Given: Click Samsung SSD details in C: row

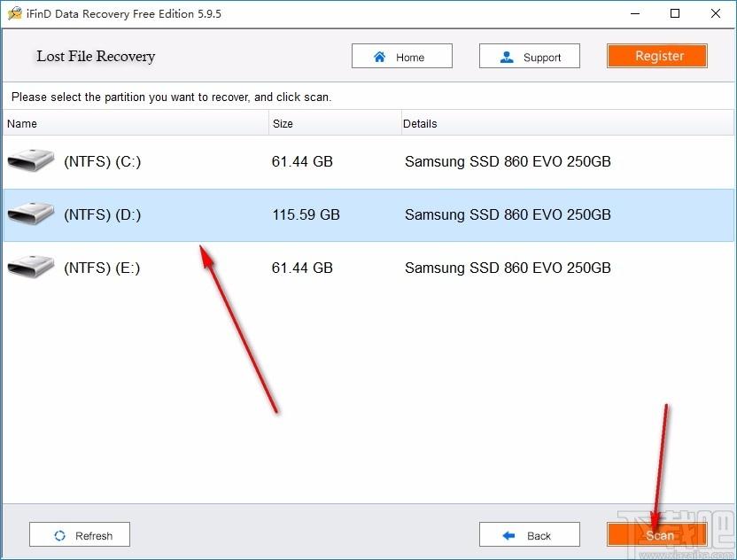Looking at the screenshot, I should (508, 161).
